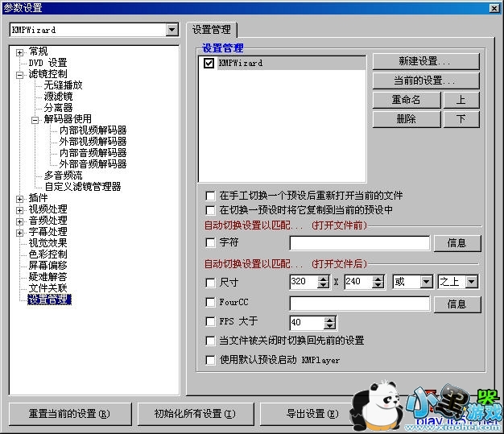Select 文件关联 in the tree
The width and height of the screenshot is (504, 434).
point(48,288)
